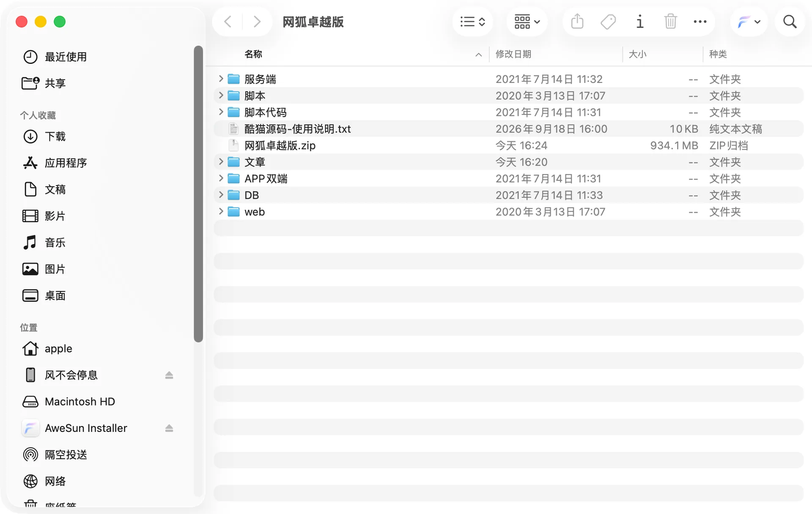Open the group-by grid dropdown
The height and width of the screenshot is (514, 812).
tap(527, 22)
